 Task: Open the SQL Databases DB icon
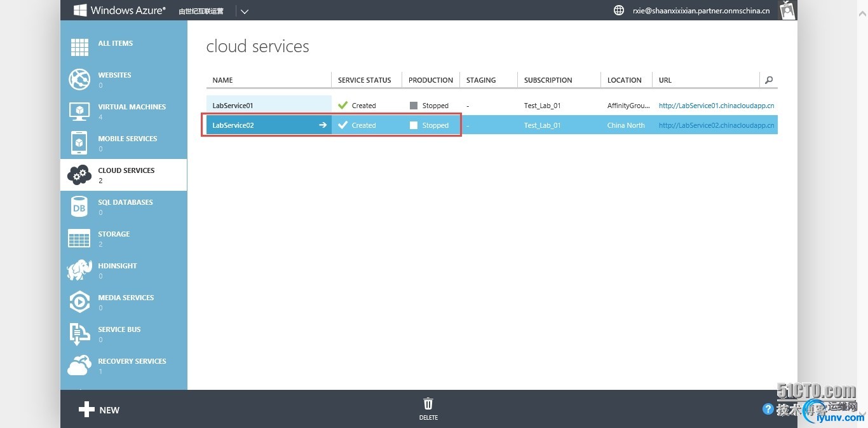coord(79,207)
